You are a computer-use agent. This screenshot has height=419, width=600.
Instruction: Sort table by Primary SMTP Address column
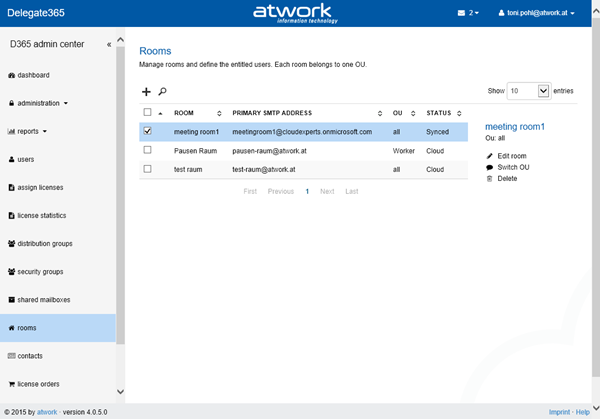click(306, 112)
